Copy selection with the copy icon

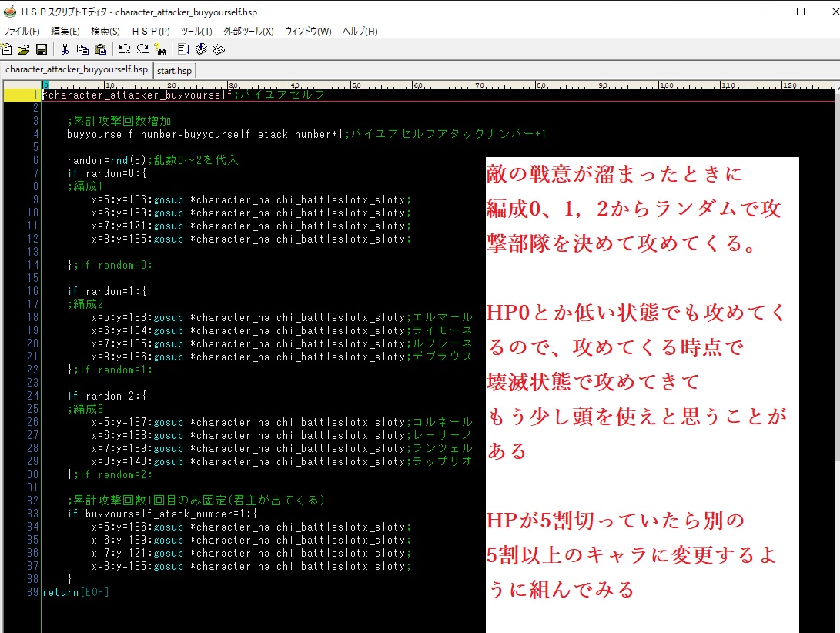point(82,49)
